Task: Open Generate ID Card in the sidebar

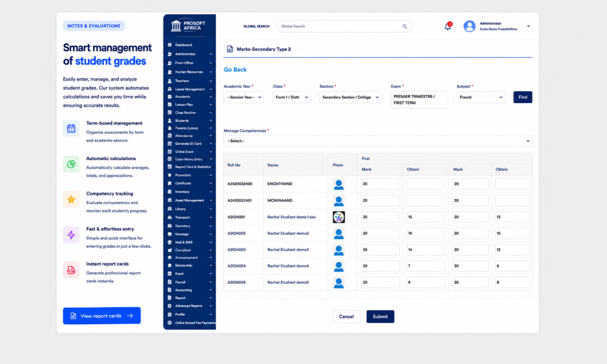Action: [190, 143]
